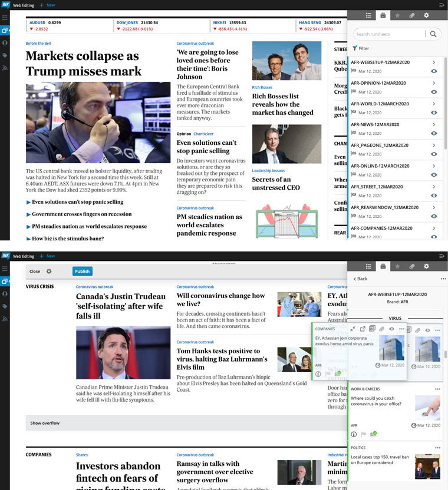Expand AFR-WORLD-12MARCH2020 with its chevron
The height and width of the screenshot is (490, 448).
point(434,104)
